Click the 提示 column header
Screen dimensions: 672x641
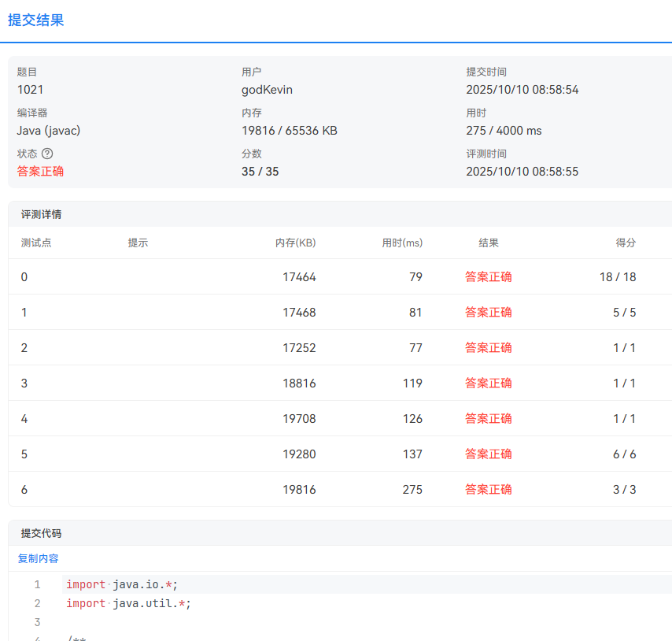point(138,243)
